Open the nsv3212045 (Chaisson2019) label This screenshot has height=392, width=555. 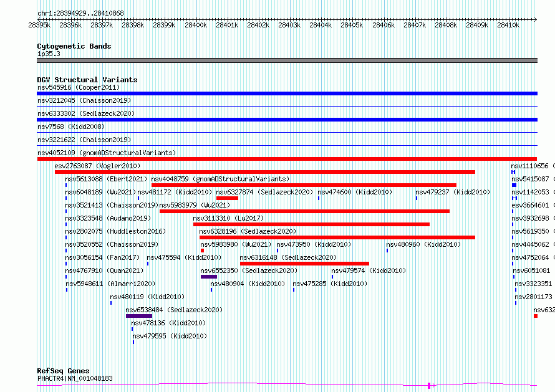point(84,100)
